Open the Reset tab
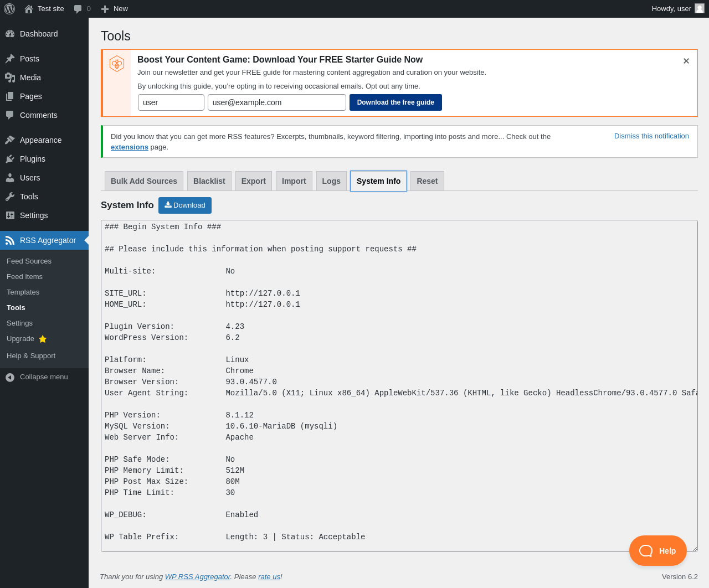 427,181
